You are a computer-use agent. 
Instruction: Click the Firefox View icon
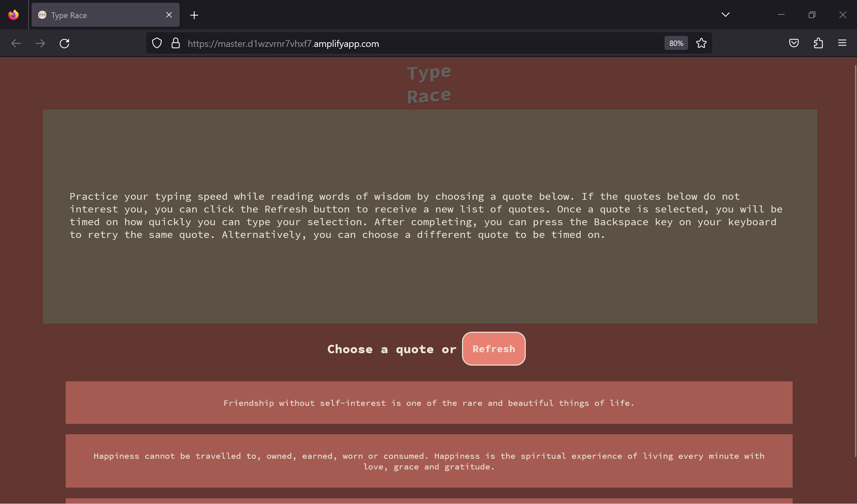pyautogui.click(x=14, y=15)
